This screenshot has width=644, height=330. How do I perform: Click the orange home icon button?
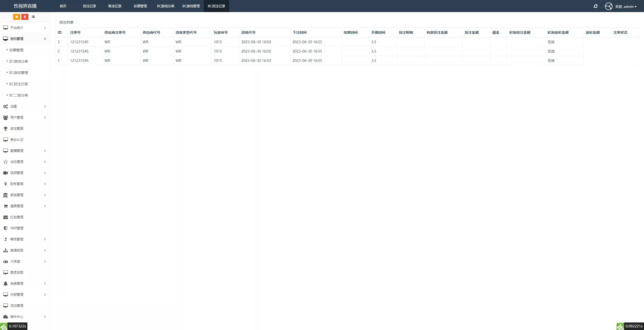[17, 17]
